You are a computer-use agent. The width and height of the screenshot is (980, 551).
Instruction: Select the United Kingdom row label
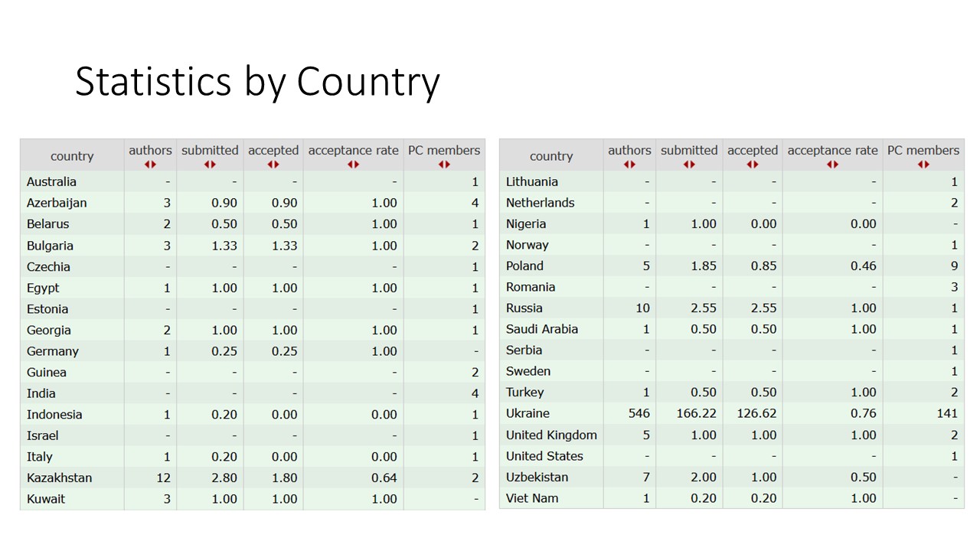pyautogui.click(x=551, y=435)
